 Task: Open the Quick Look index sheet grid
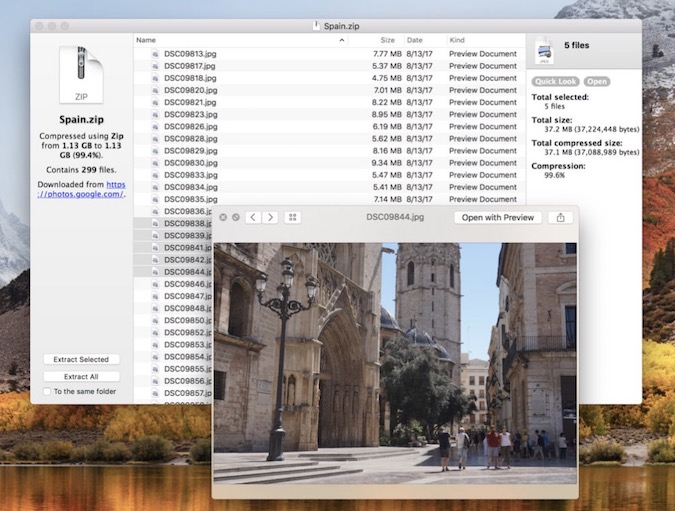(293, 217)
